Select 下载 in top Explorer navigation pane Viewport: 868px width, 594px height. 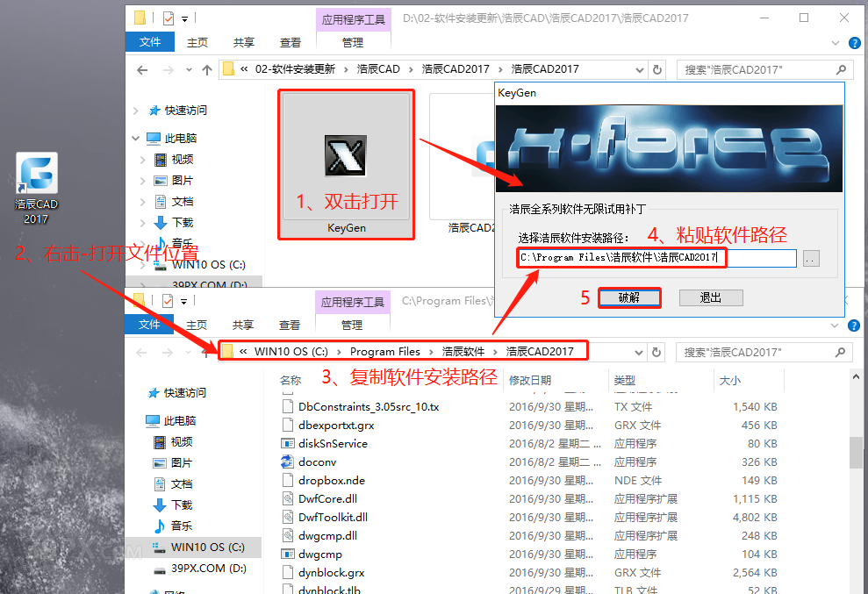183,223
